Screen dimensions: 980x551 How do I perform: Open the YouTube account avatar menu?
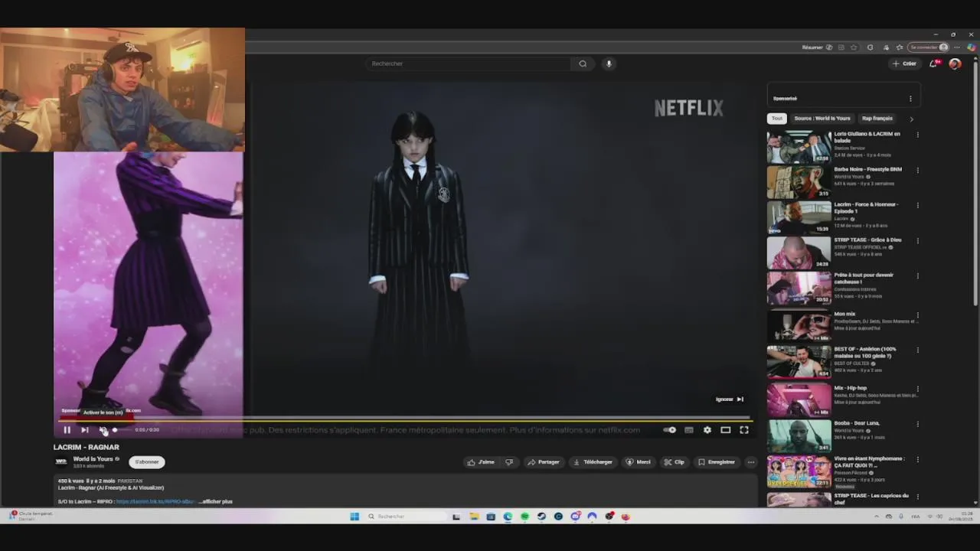click(955, 64)
